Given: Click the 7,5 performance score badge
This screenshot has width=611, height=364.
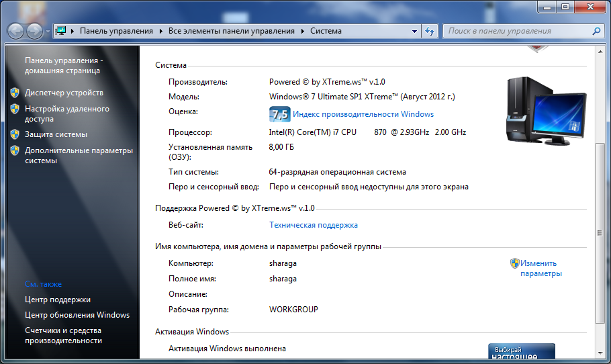Looking at the screenshot, I should point(280,114).
